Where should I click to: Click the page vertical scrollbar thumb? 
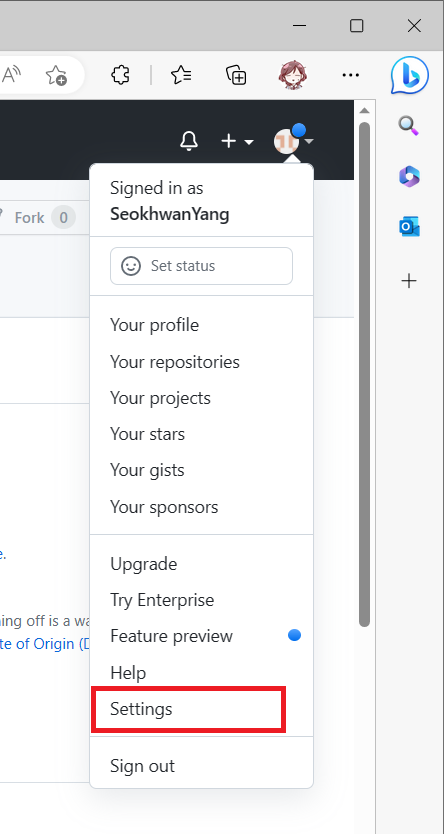[364, 374]
